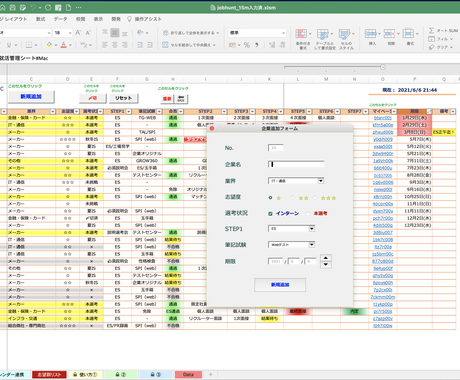Increase font size with the larger A icon
Screen dimensions: 460x380
(78, 32)
